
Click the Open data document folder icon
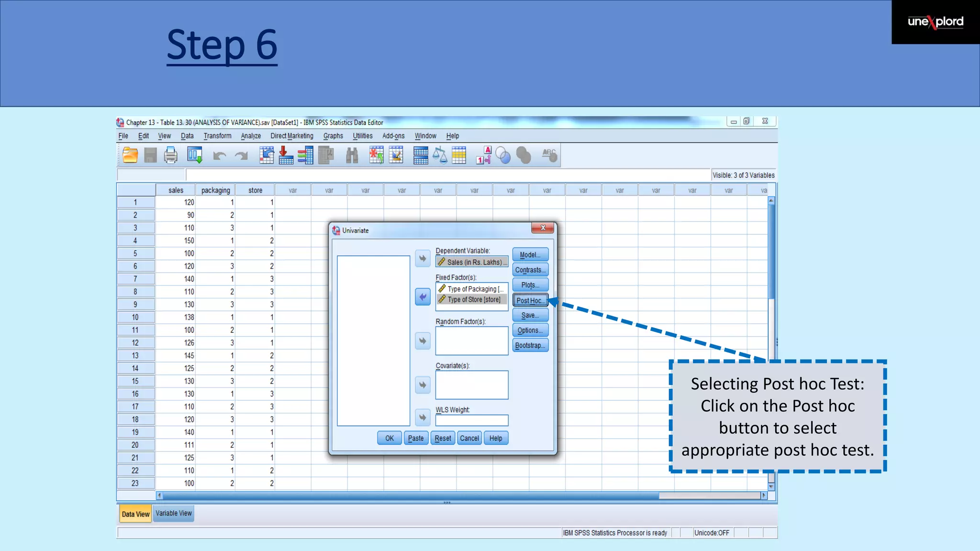130,155
